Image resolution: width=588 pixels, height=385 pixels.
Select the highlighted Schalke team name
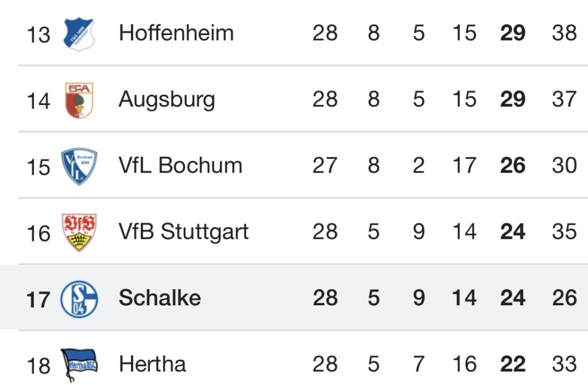coord(160,298)
